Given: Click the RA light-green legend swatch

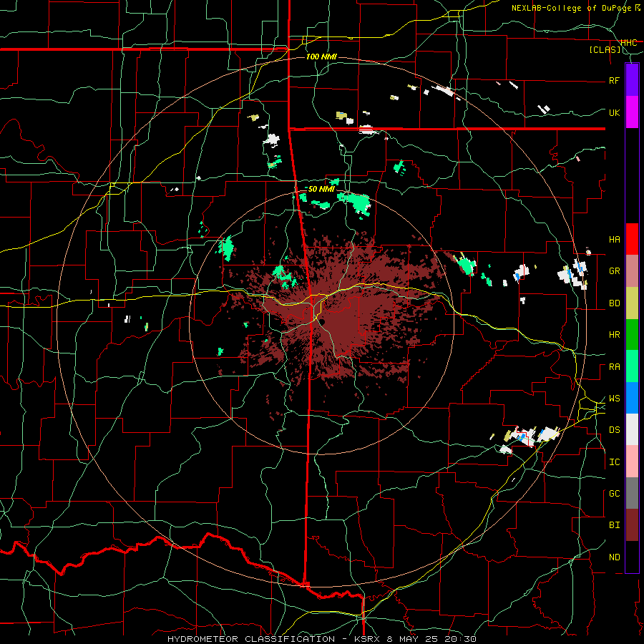Looking at the screenshot, I should (632, 366).
